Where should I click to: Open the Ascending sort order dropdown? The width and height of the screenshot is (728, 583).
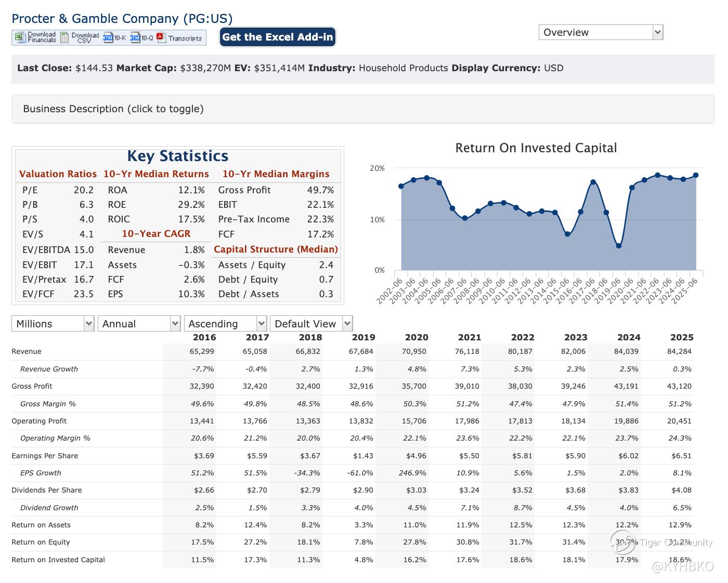(x=225, y=324)
